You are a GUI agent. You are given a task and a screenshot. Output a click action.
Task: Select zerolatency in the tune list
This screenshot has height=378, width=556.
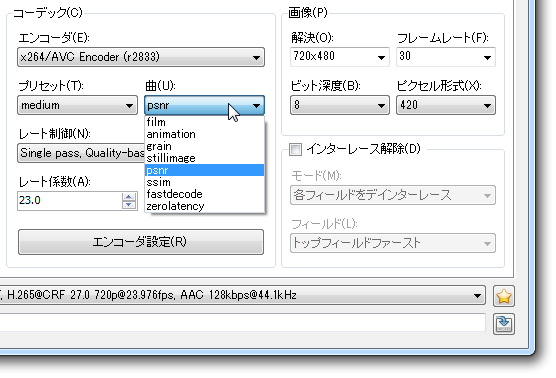[205, 206]
